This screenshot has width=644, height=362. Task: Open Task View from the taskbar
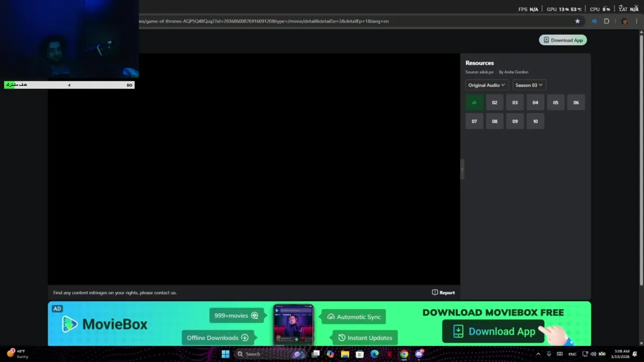315,354
